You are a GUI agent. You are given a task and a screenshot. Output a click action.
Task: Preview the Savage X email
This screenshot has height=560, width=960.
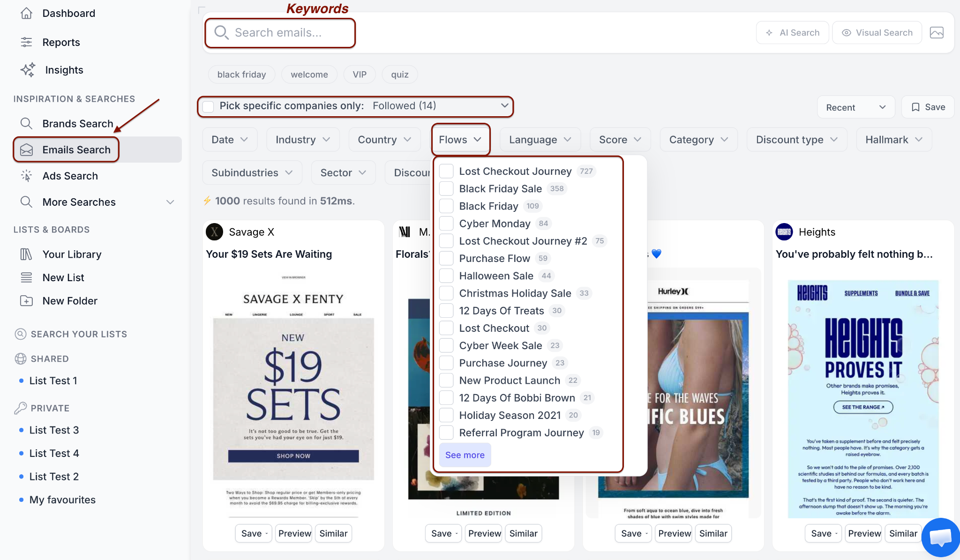pos(294,533)
